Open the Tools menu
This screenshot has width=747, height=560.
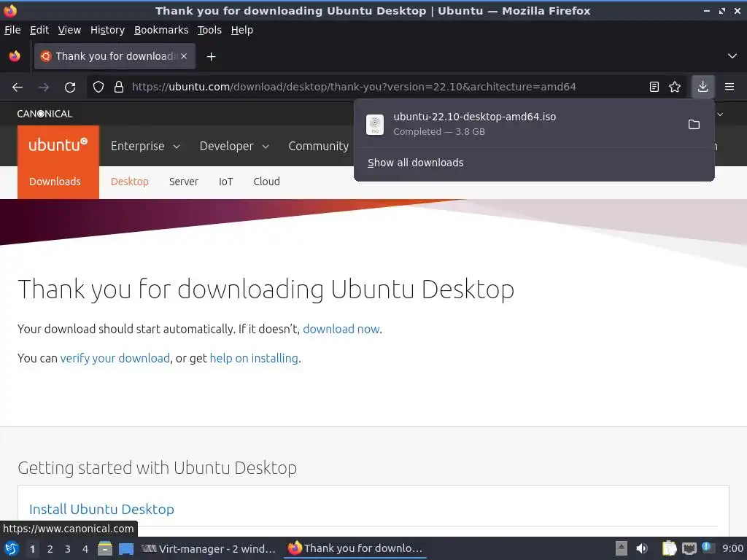tap(209, 30)
